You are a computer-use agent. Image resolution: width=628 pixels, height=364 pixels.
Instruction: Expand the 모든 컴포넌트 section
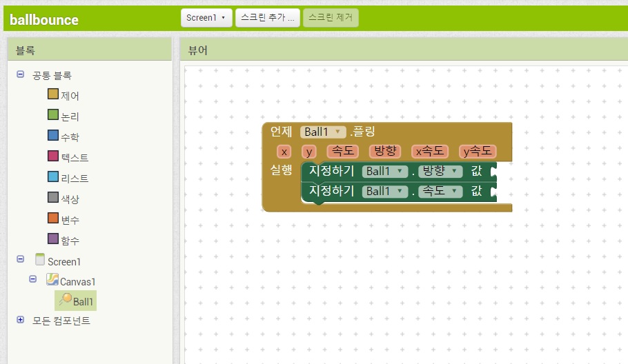click(21, 320)
